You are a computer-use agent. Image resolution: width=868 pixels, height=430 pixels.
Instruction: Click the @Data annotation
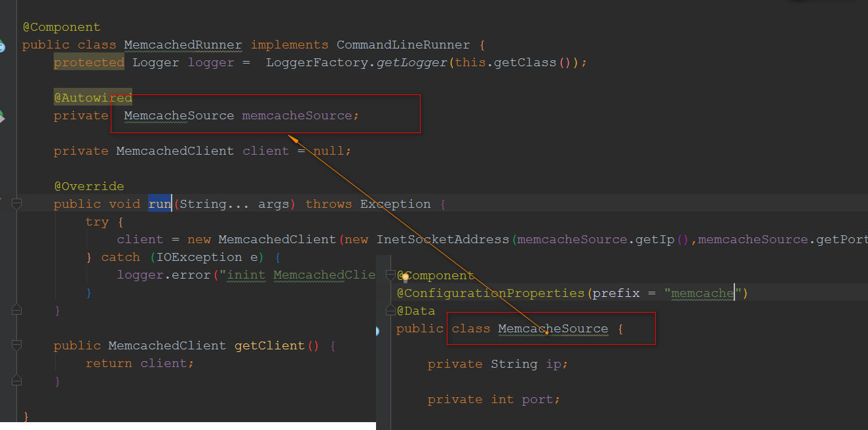(x=416, y=311)
